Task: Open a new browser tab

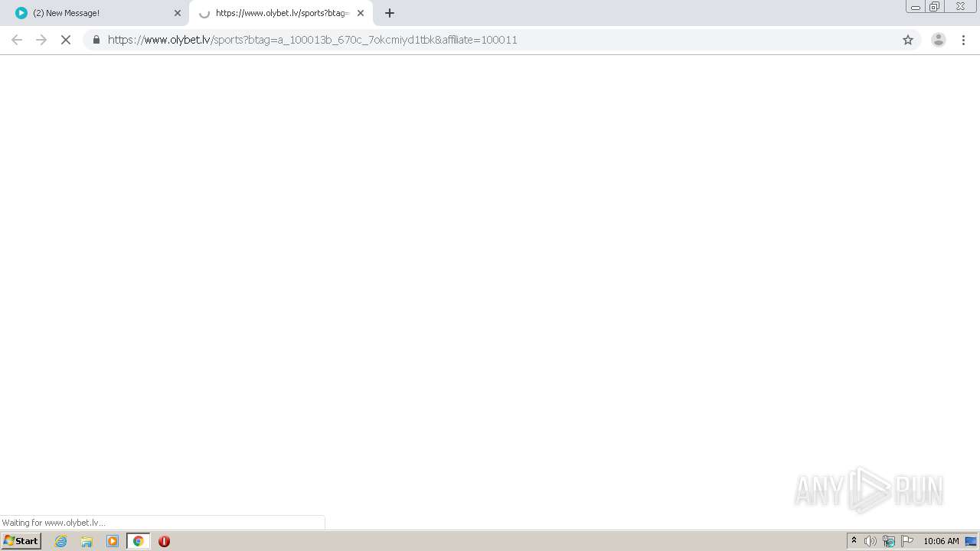Action: [390, 13]
